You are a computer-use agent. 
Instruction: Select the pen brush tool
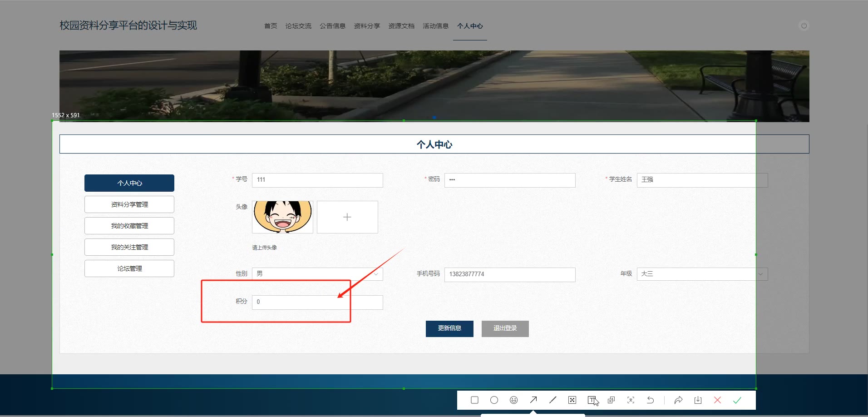click(552, 400)
